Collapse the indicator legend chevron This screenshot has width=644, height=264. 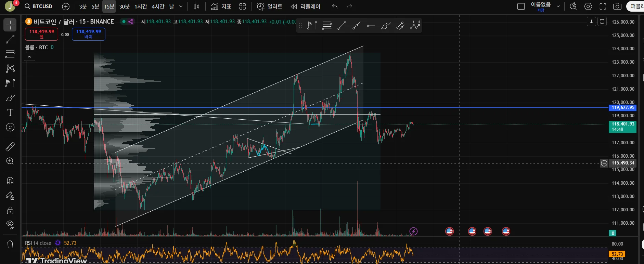(29, 57)
